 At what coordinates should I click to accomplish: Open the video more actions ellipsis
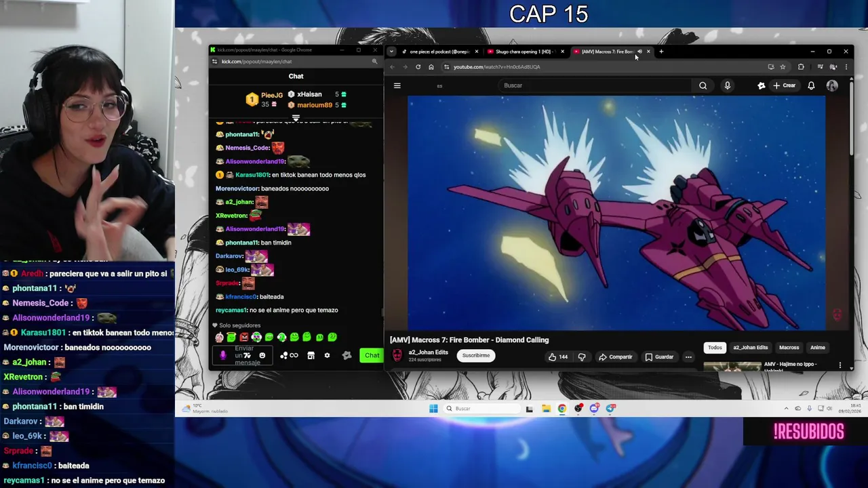pyautogui.click(x=688, y=357)
